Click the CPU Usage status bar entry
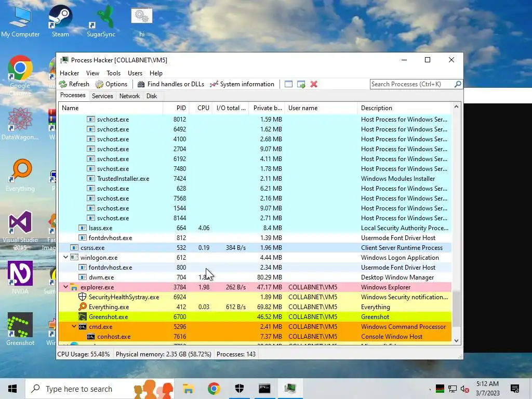The width and height of the screenshot is (532, 399). pos(84,354)
